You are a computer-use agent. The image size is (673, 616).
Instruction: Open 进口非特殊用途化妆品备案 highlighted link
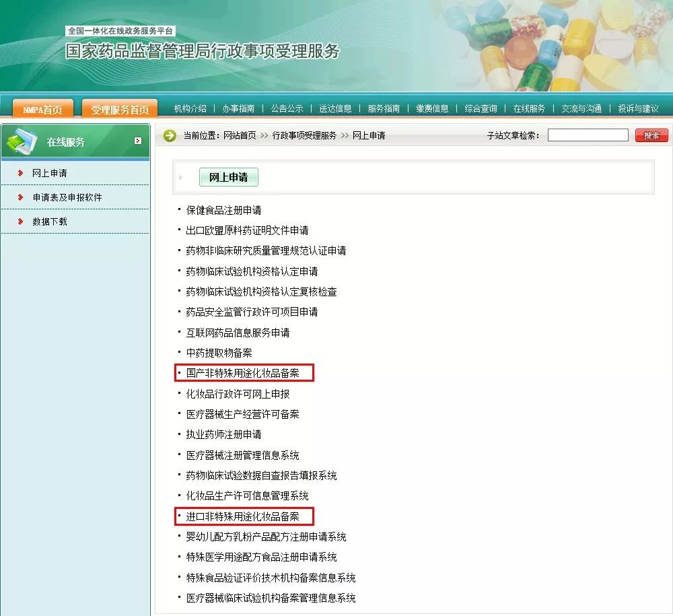244,516
